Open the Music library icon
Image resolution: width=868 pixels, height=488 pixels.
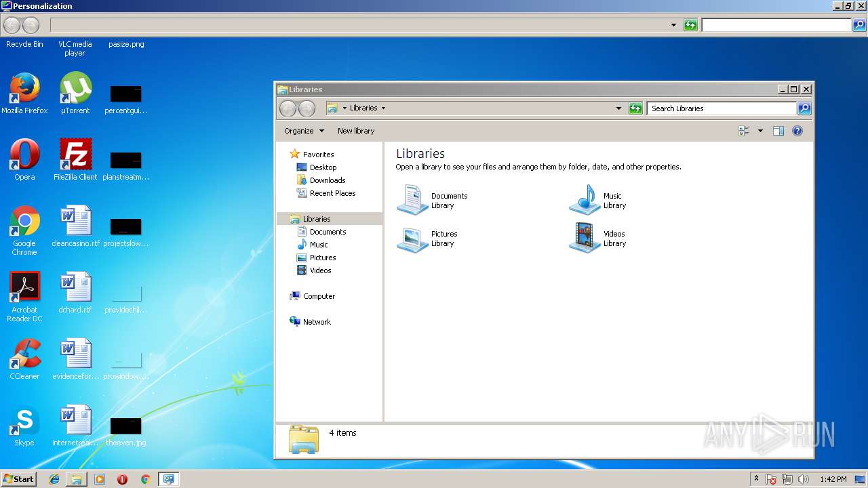pyautogui.click(x=585, y=201)
